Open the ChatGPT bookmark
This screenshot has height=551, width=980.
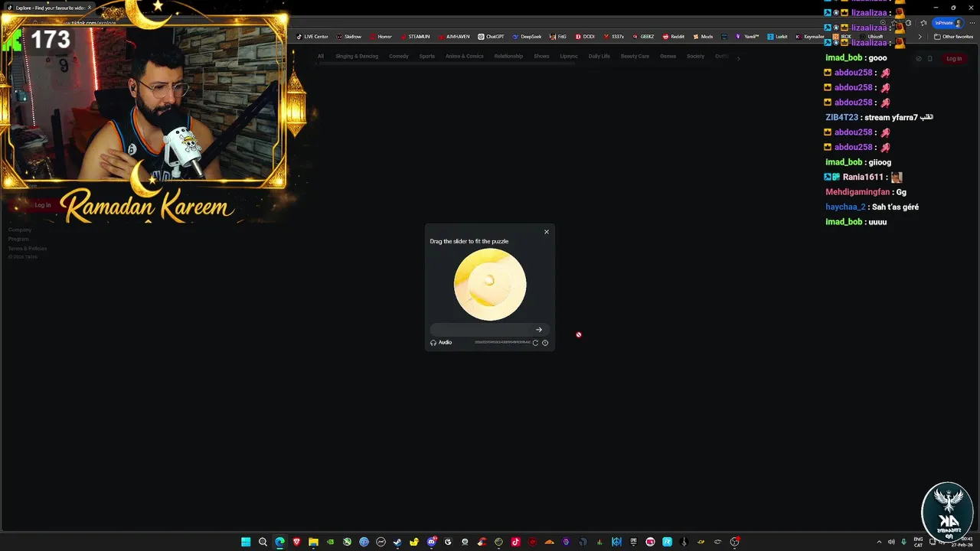[x=492, y=37]
